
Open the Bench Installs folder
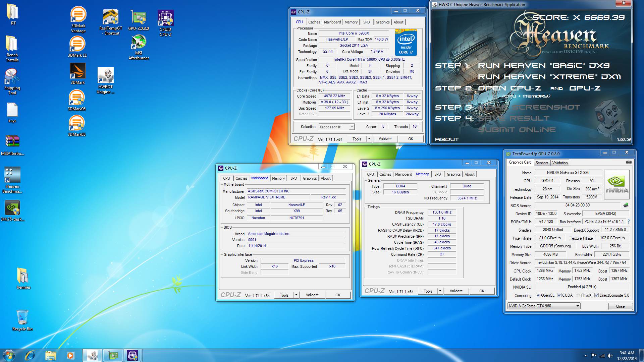point(12,49)
